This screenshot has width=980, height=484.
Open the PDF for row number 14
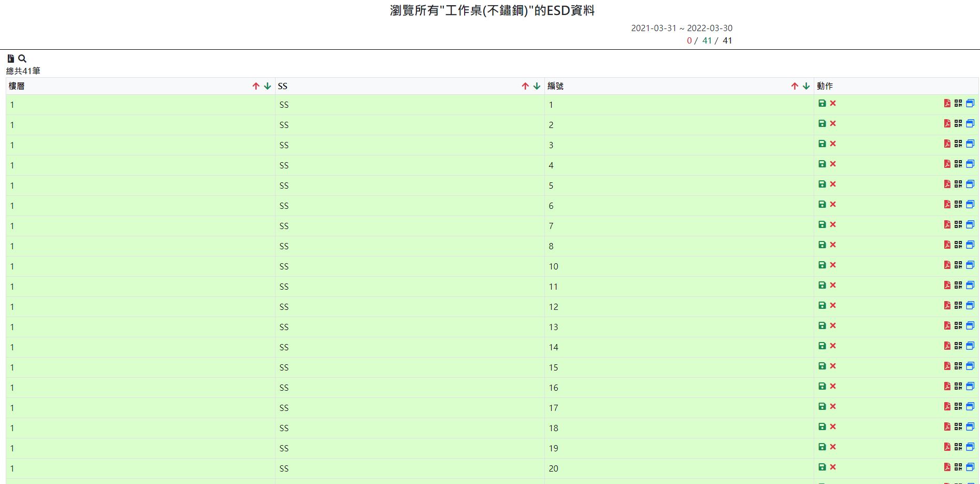point(947,346)
